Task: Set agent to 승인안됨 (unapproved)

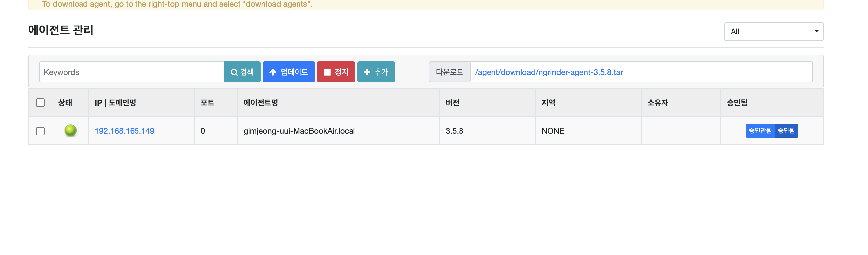Action: pyautogui.click(x=760, y=131)
